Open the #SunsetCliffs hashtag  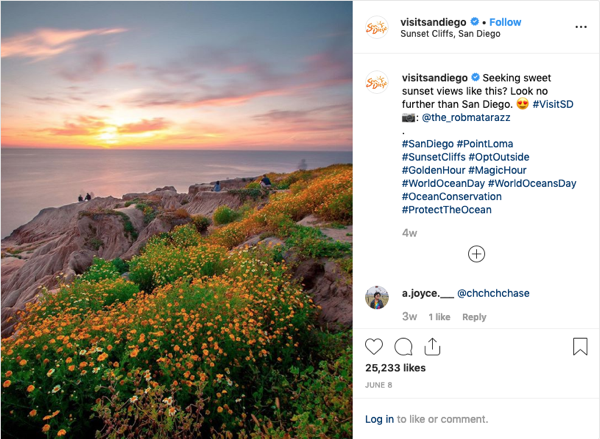point(434,157)
